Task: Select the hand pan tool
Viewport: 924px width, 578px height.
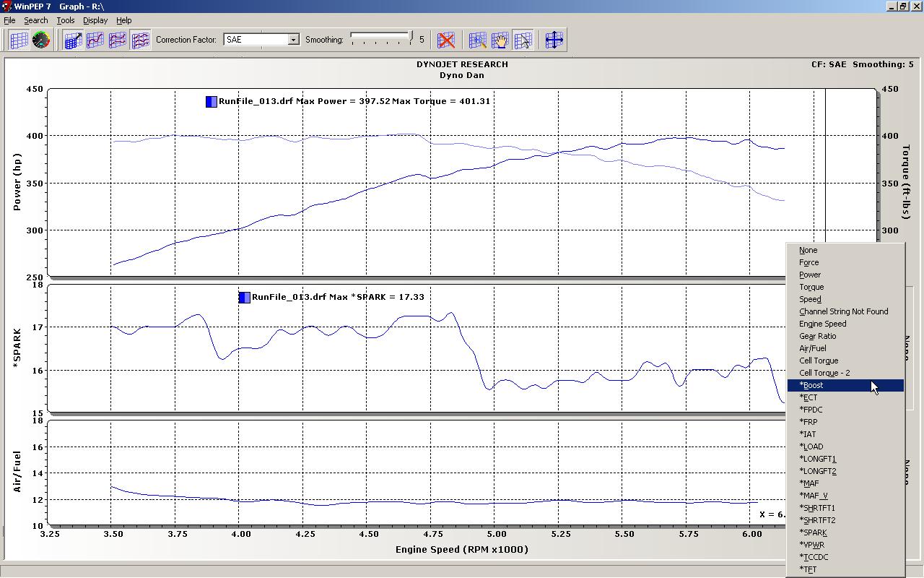Action: pos(500,40)
